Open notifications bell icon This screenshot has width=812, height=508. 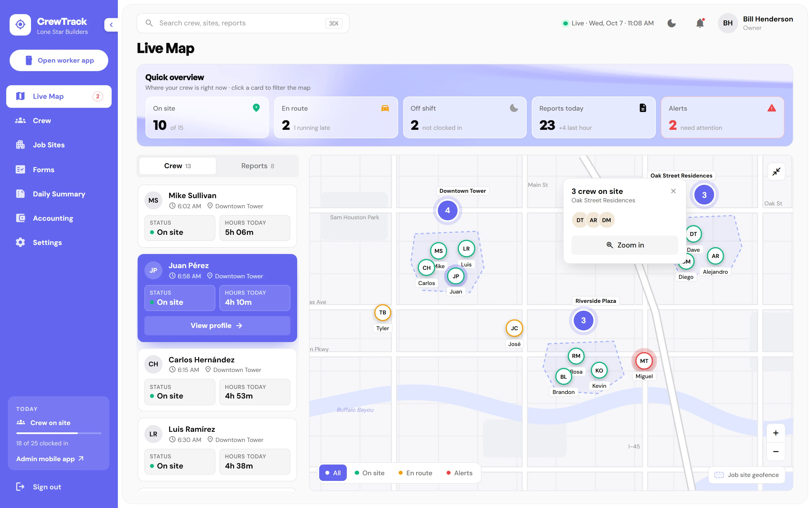[700, 23]
